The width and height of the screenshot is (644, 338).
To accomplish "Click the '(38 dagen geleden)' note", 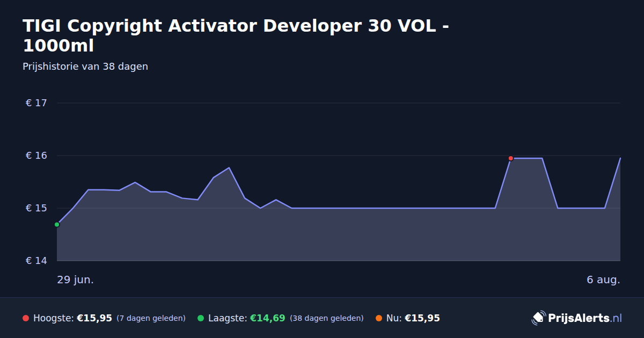I will point(327,318).
